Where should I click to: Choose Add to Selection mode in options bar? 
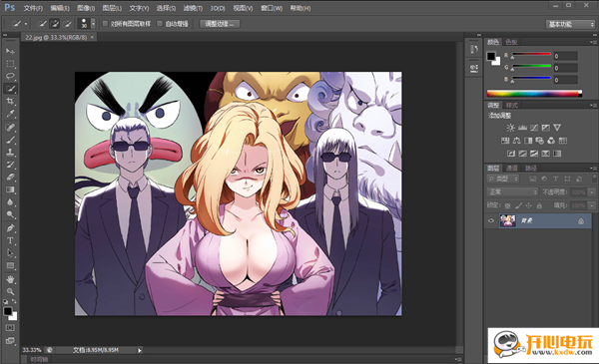[55, 24]
